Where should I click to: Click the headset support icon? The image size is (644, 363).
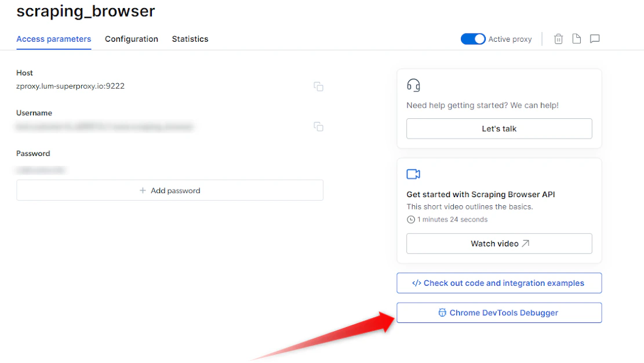click(x=413, y=85)
